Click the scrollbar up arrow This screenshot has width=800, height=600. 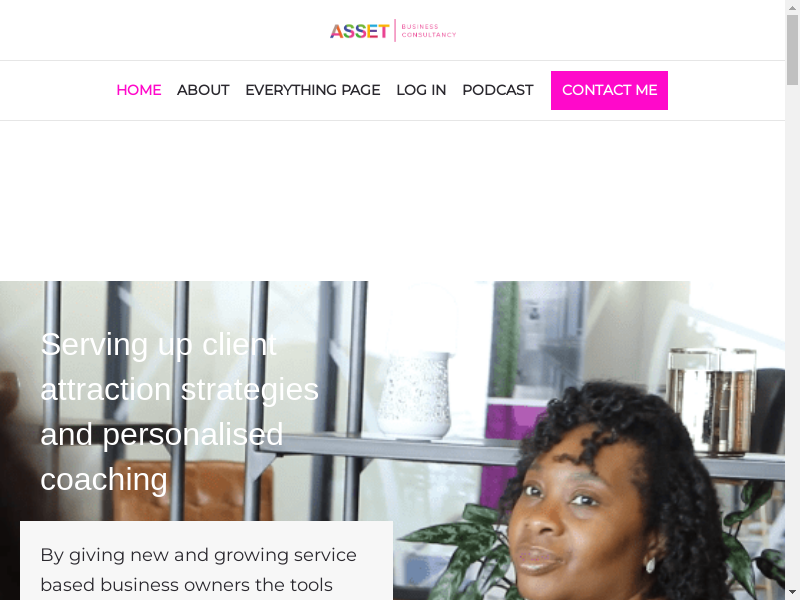coord(792,6)
